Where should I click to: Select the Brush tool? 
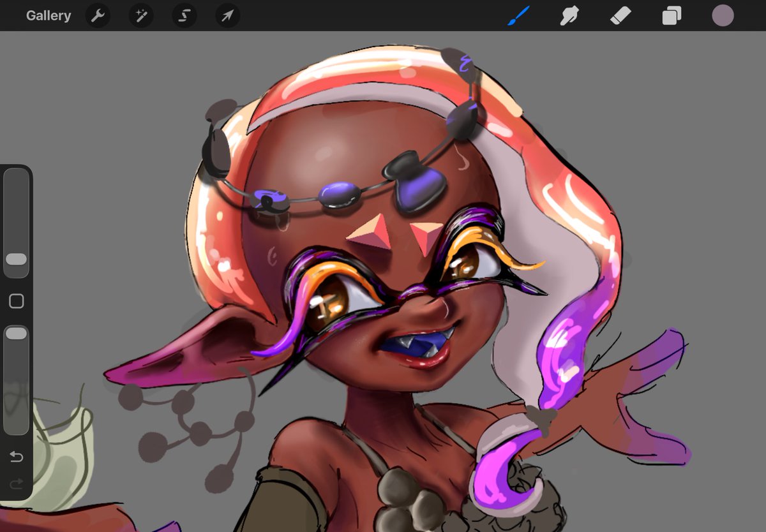[x=519, y=15]
